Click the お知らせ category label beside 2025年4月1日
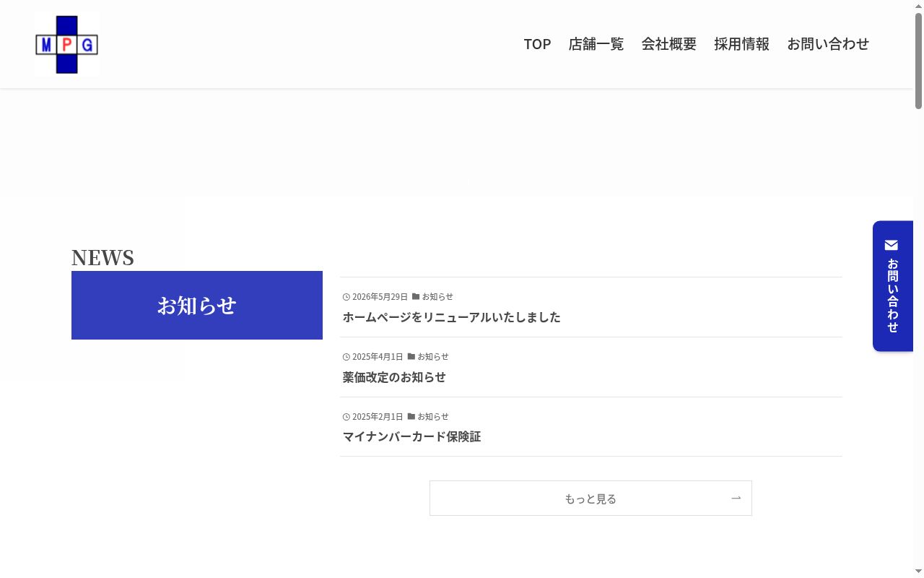The width and height of the screenshot is (924, 578). pyautogui.click(x=433, y=357)
